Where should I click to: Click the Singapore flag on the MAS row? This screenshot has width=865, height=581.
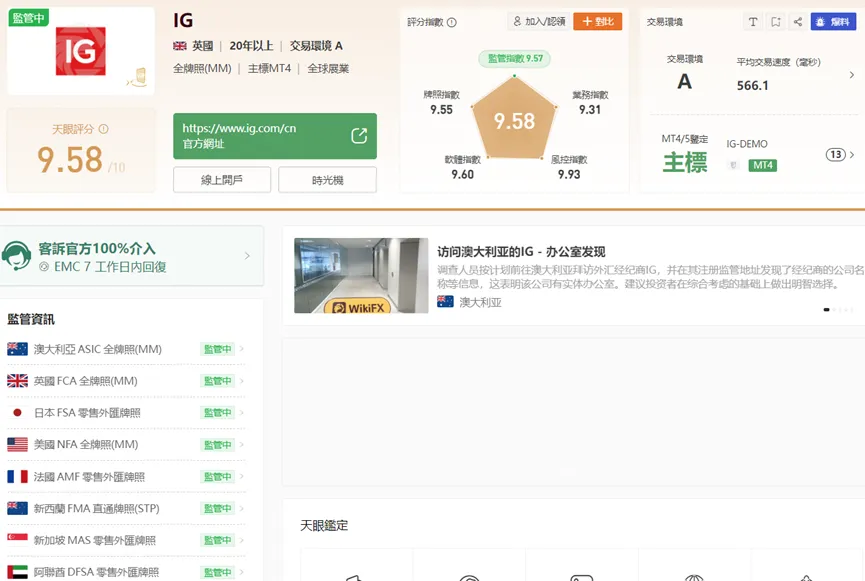(x=17, y=540)
